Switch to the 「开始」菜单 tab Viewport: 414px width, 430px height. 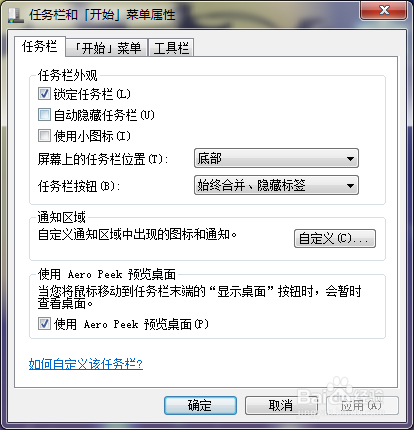107,48
